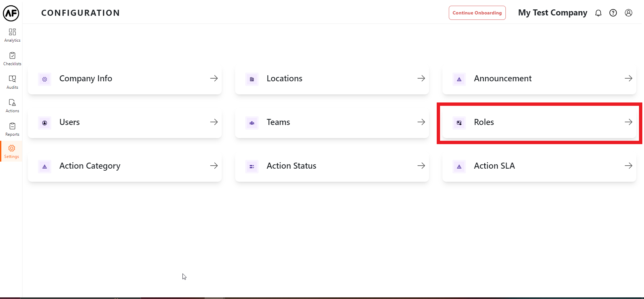The height and width of the screenshot is (299, 644).
Task: Open the user profile icon
Action: pyautogui.click(x=629, y=13)
